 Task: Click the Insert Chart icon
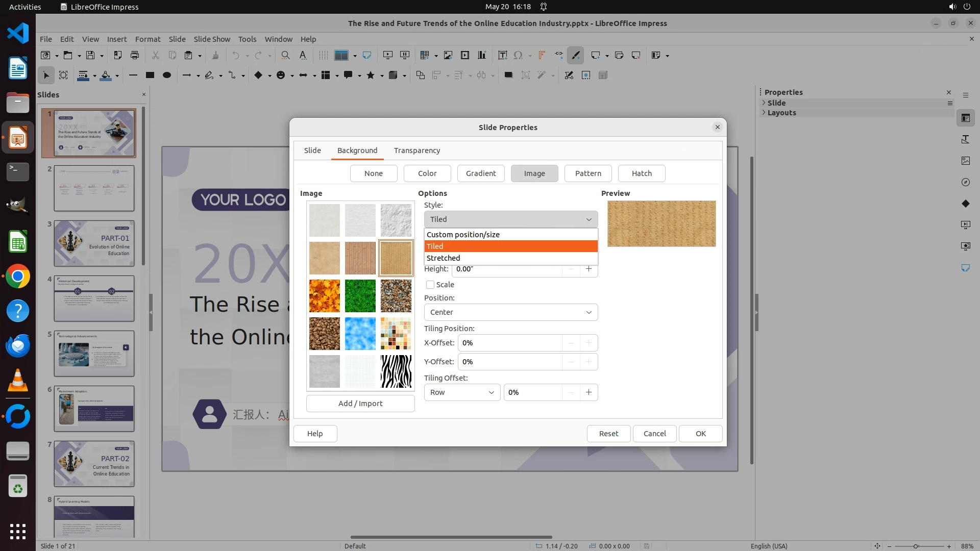pos(482,55)
